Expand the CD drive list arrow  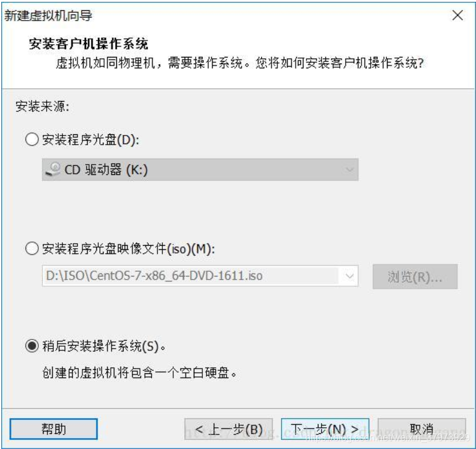point(349,169)
